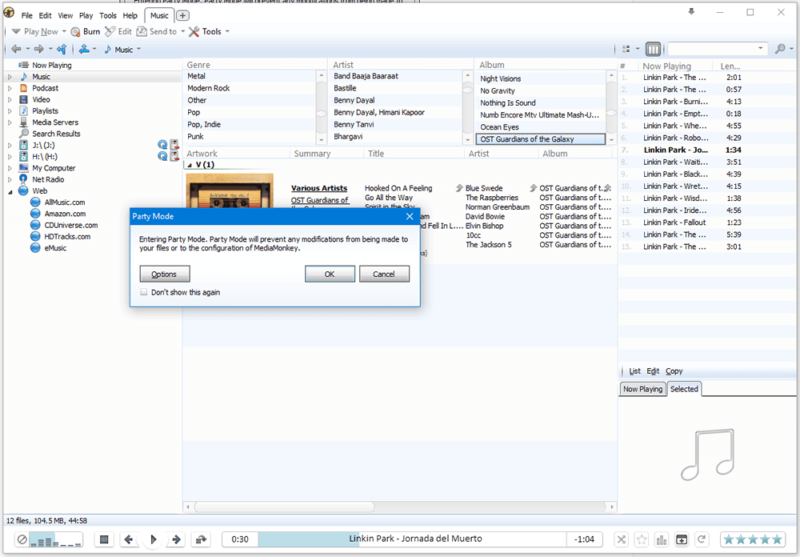This screenshot has height=557, width=800.
Task: Click the player loop-back arrow button
Action: (x=201, y=539)
